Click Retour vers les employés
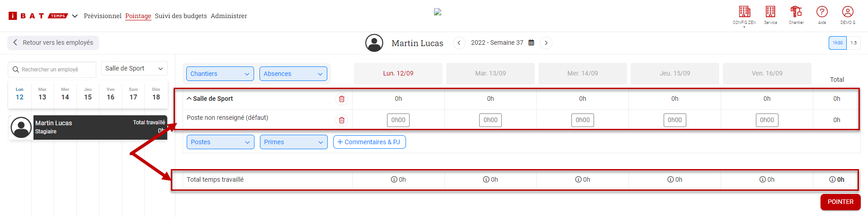 pos(53,42)
